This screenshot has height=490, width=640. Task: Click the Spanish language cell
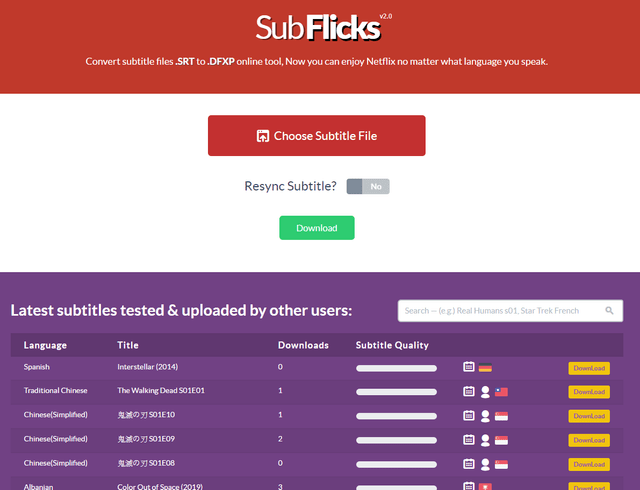click(36, 367)
